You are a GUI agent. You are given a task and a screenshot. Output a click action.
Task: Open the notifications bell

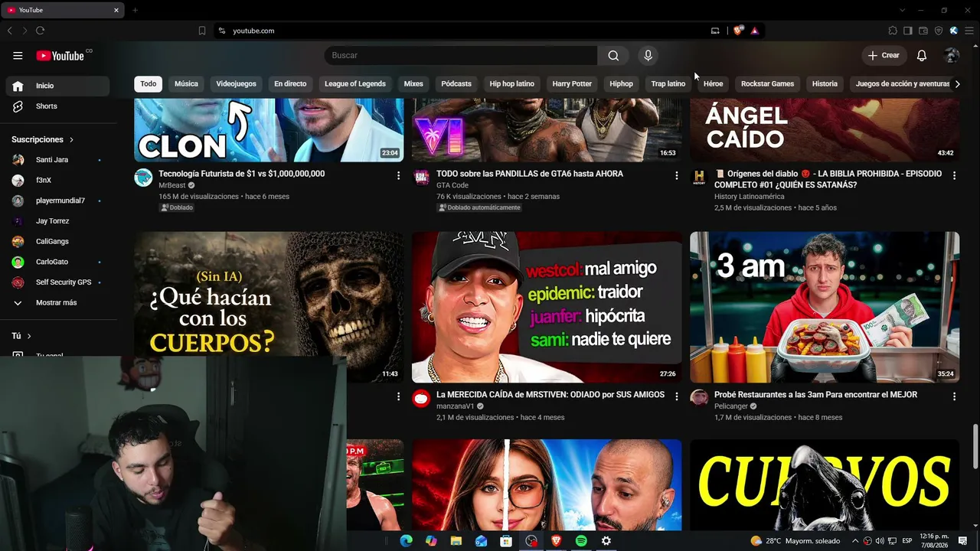[922, 55]
